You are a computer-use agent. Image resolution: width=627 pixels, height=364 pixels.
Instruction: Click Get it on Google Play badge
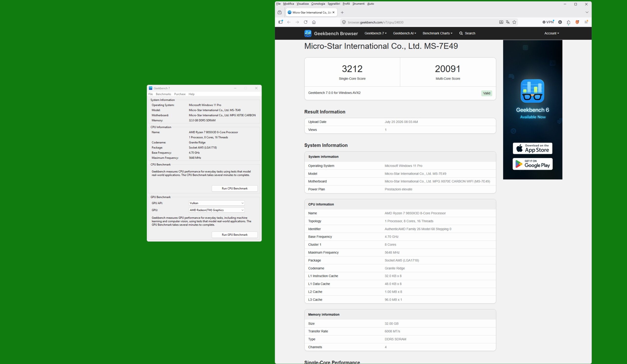532,164
